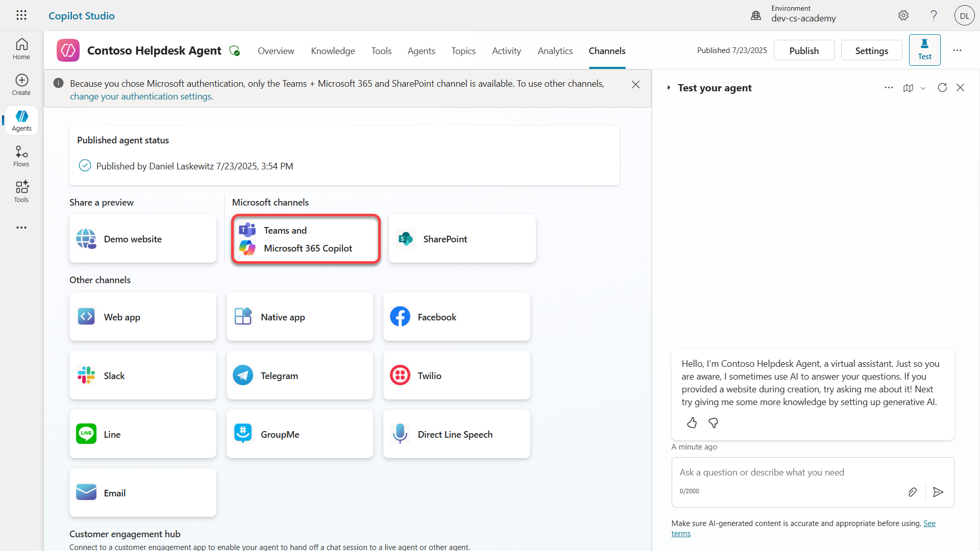Open the change your authentication settings link
Screen dimensions: 980x551
141,96
